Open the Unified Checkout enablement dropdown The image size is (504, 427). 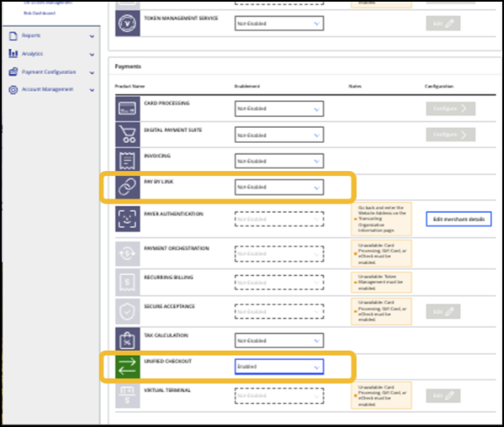tap(279, 366)
